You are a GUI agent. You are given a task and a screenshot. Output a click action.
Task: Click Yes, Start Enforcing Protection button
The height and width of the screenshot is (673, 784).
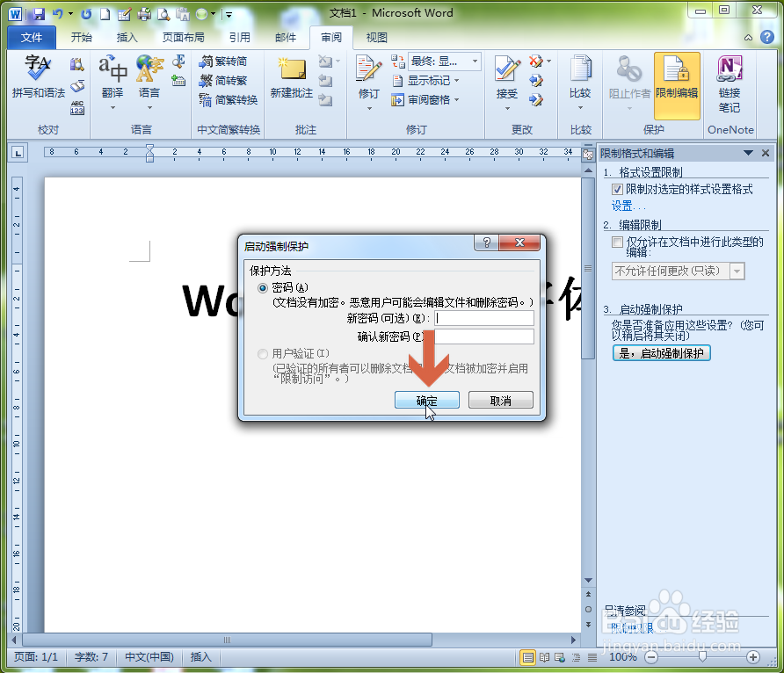click(662, 353)
